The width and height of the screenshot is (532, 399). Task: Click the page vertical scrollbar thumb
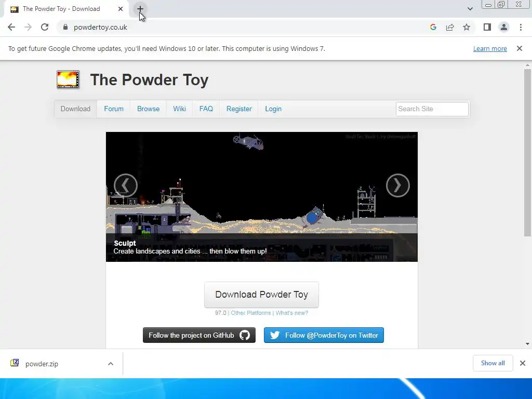tap(527, 153)
